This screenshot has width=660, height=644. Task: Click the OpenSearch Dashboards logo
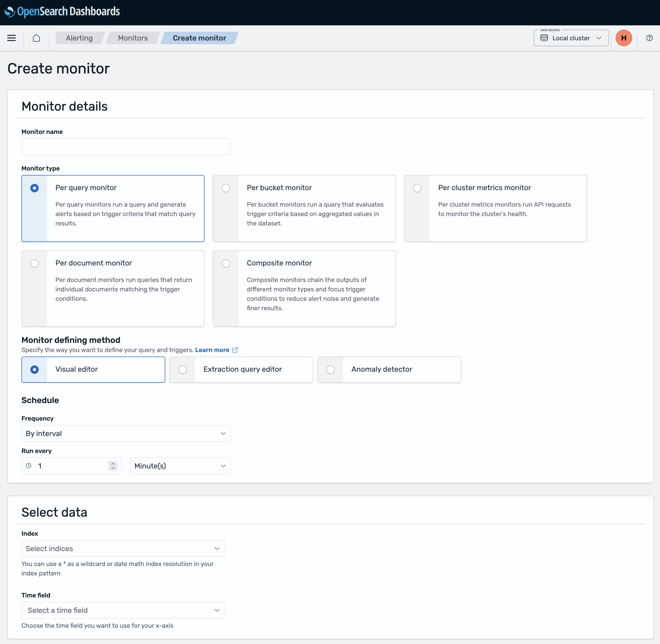click(x=62, y=11)
